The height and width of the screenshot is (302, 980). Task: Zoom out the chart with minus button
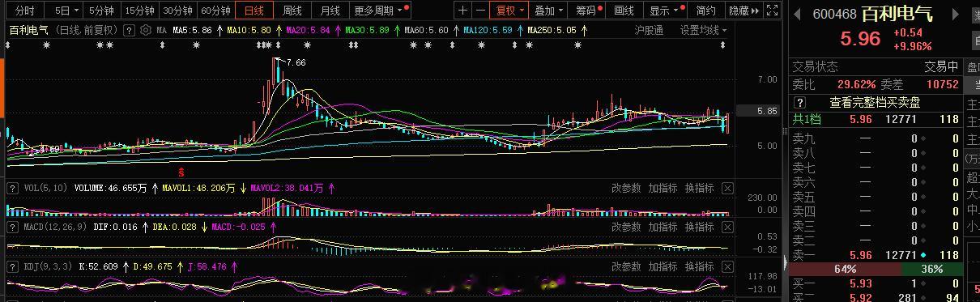click(481, 11)
